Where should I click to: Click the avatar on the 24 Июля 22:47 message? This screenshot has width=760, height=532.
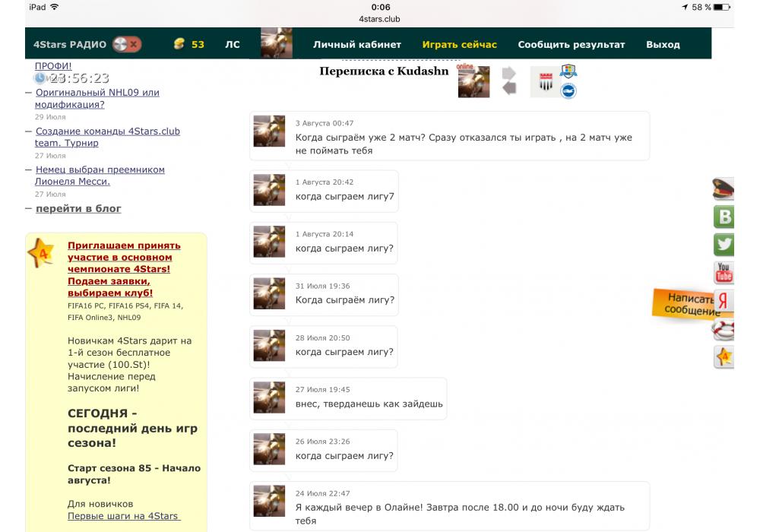click(270, 501)
